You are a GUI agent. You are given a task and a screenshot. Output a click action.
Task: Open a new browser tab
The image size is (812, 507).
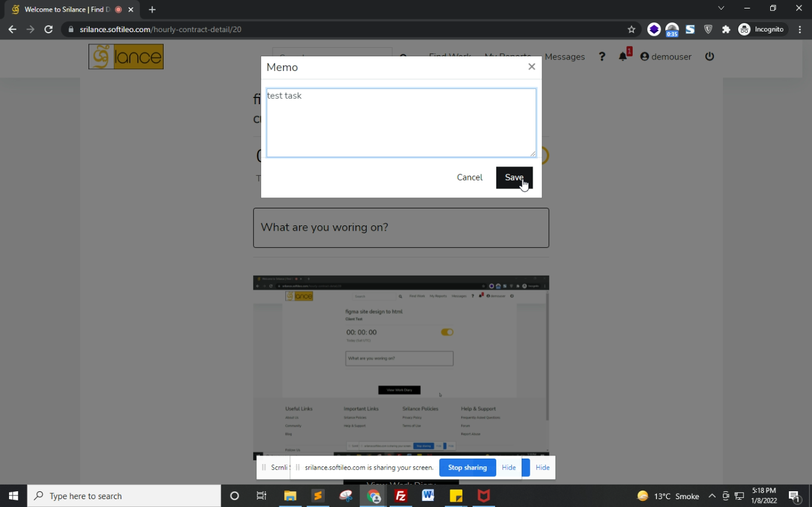coord(152,10)
